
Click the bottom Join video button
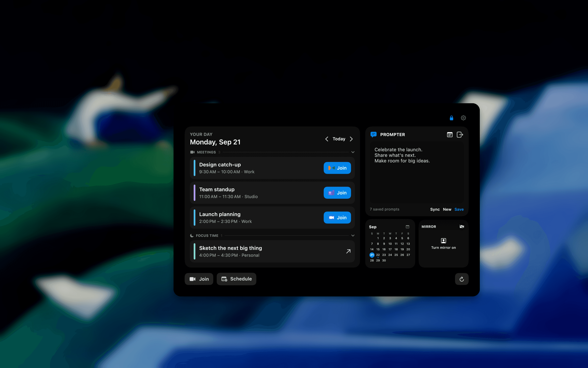pos(199,279)
